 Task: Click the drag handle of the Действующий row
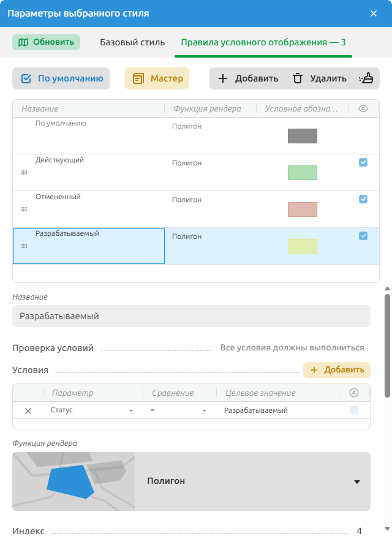pyautogui.click(x=24, y=172)
